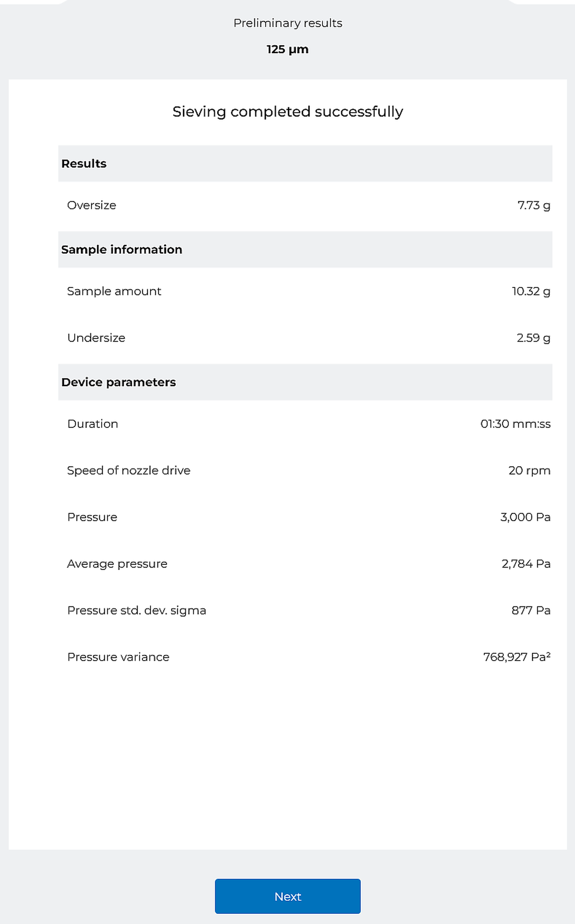Viewport: 575px width, 924px height.
Task: Select the Device parameters section header
Action: tap(118, 382)
